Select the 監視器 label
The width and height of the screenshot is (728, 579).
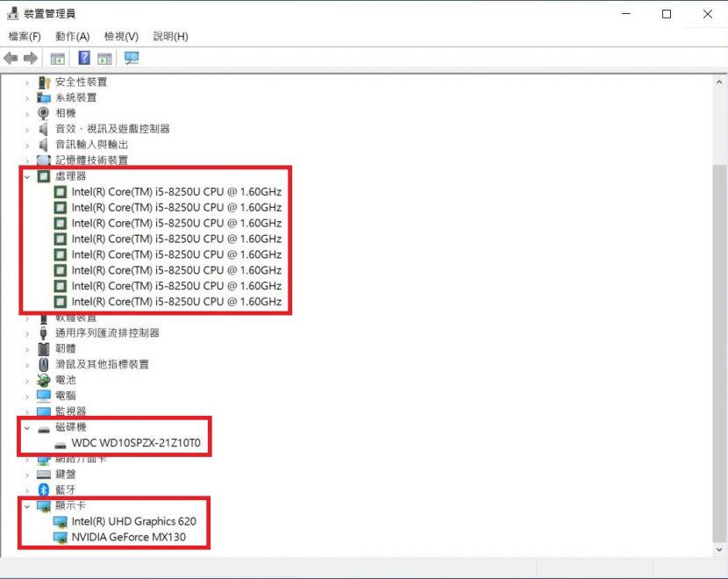70,411
